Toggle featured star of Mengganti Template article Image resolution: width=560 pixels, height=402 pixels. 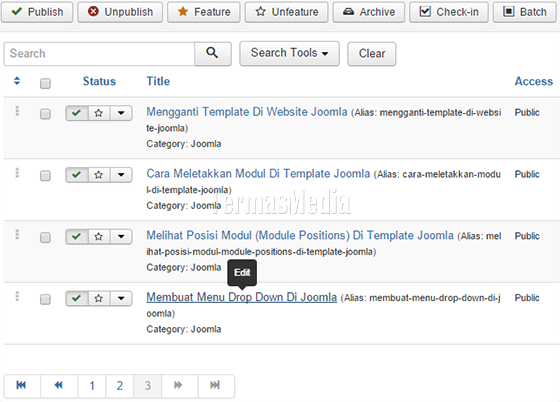pos(99,113)
